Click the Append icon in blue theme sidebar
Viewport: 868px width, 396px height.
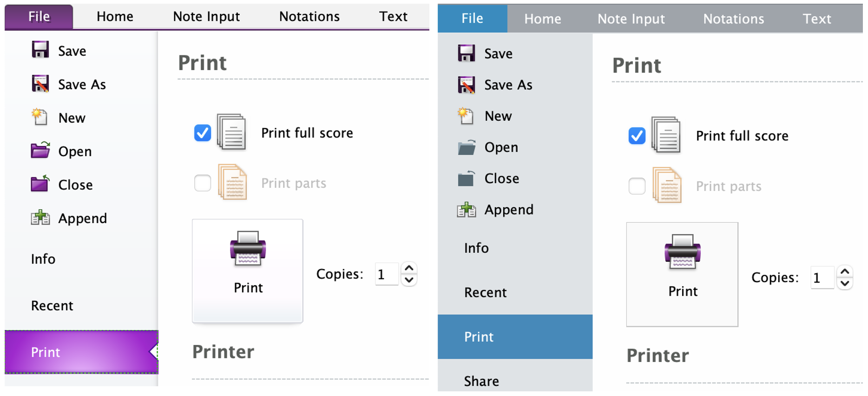467,210
